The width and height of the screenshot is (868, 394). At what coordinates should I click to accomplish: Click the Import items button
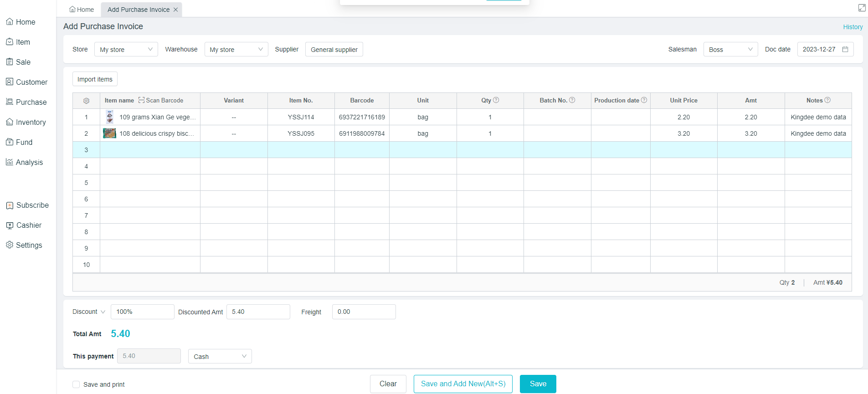(x=95, y=79)
